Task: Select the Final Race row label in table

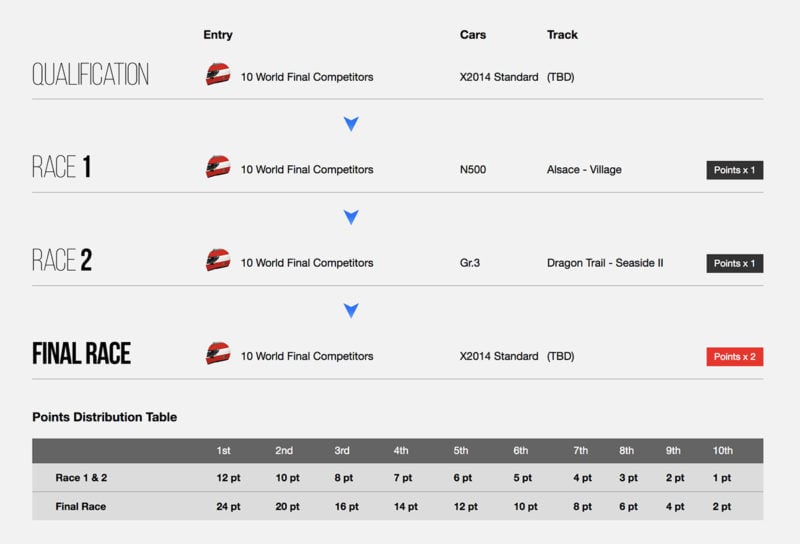Action: (81, 506)
